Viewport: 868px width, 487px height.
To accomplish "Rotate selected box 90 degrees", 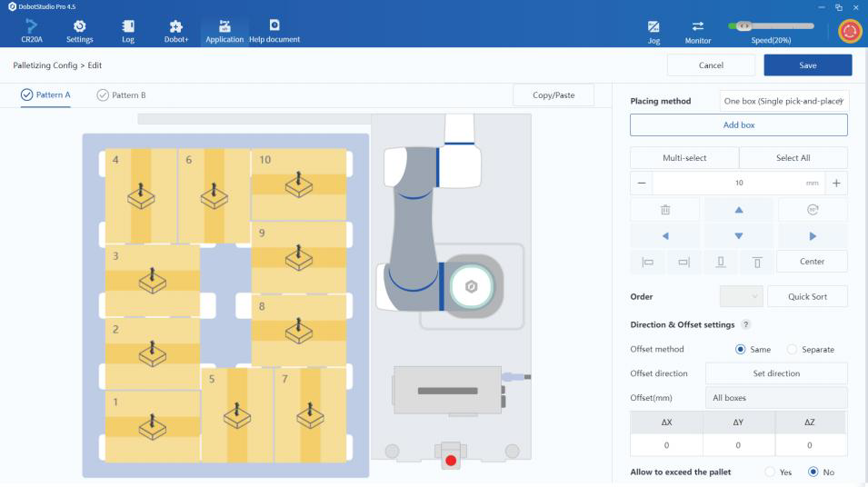I will pyautogui.click(x=812, y=209).
